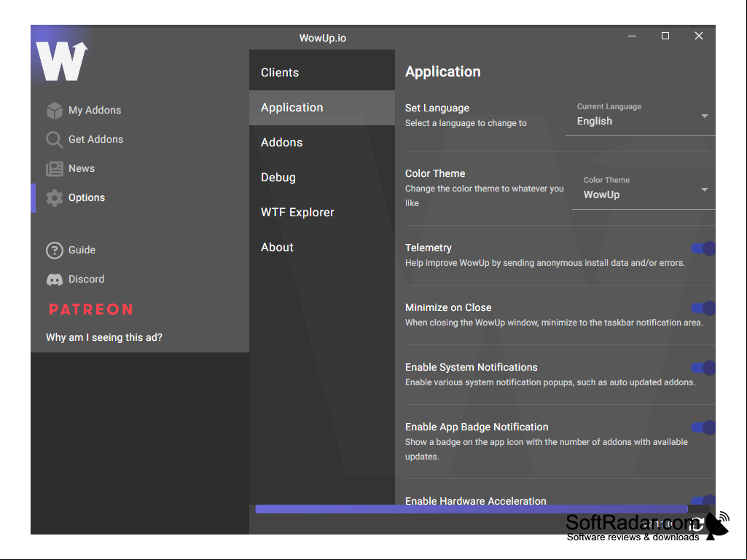Click 'Enable App Badge Notification' title
The image size is (747, 560).
[477, 427]
